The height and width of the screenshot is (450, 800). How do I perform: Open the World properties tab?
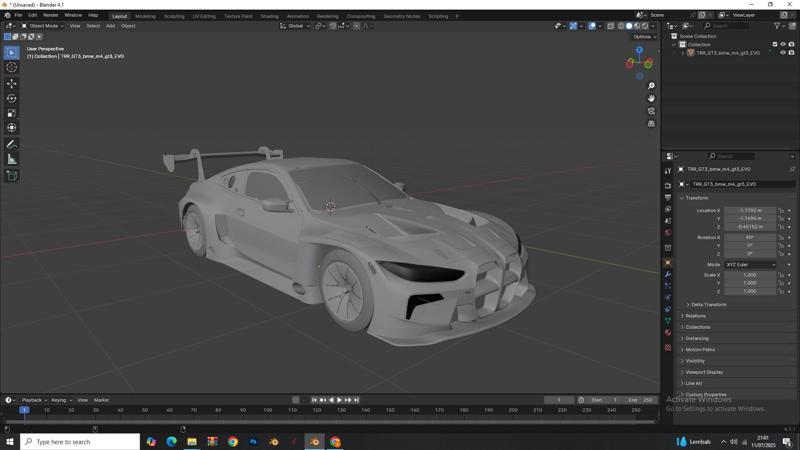[x=668, y=233]
